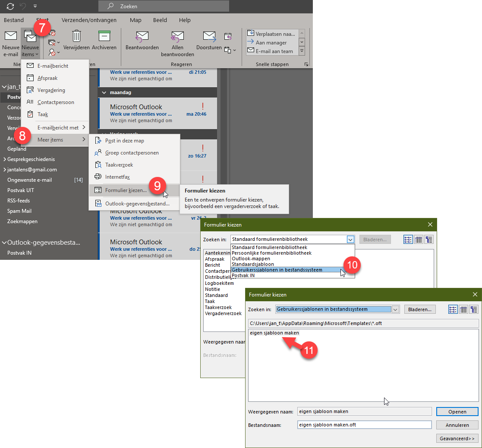Expand the E-mailbericht met submenu
482x448 pixels.
(55, 128)
